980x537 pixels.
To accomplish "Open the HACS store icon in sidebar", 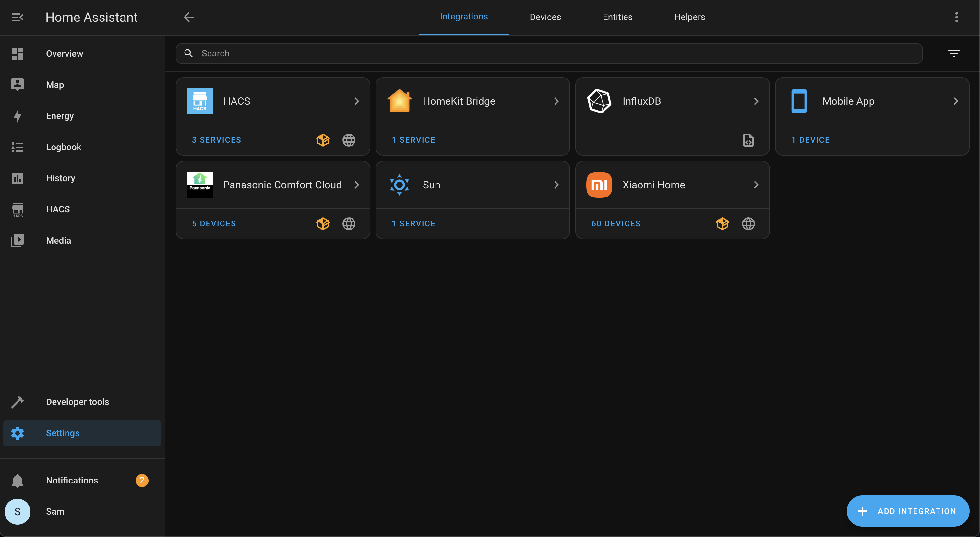I will tap(18, 209).
